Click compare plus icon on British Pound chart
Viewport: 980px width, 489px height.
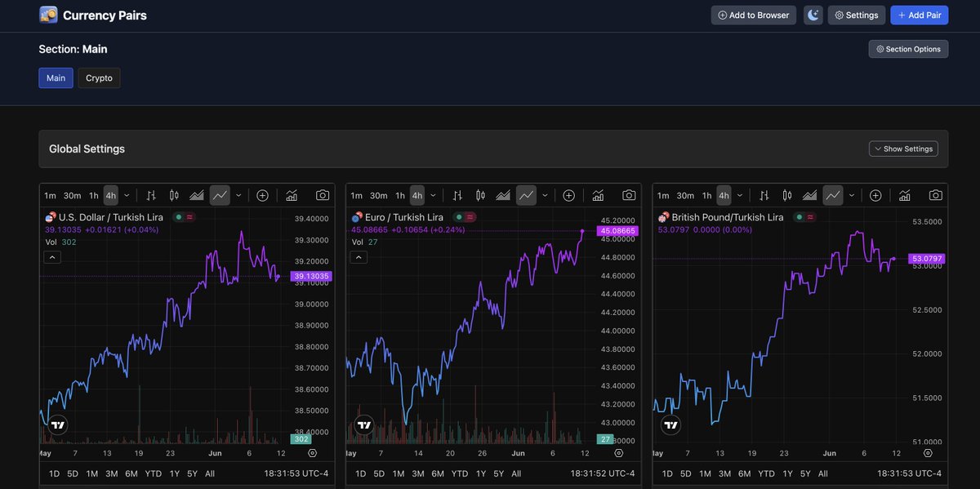(875, 195)
